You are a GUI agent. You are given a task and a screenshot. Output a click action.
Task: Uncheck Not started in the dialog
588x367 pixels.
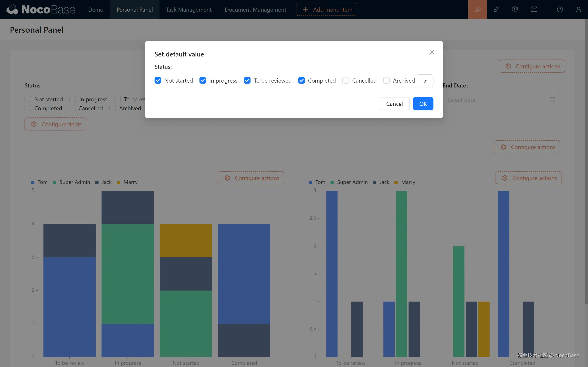158,81
